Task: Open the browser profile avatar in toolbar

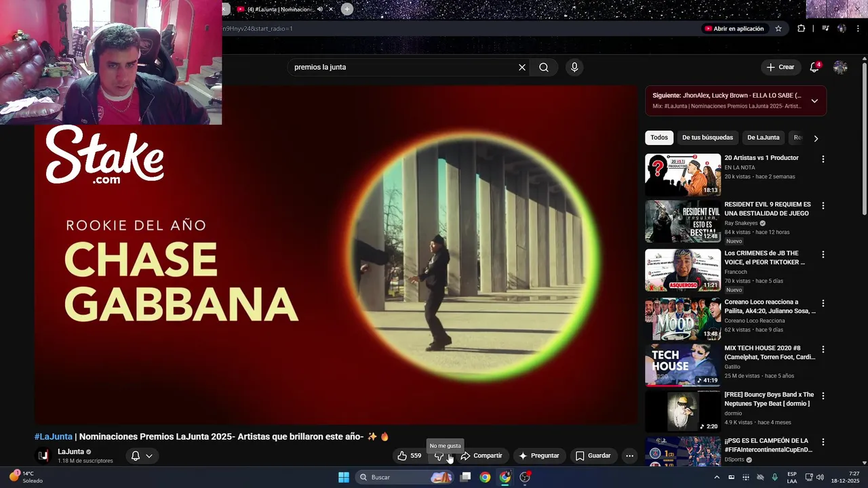Action: point(842,28)
